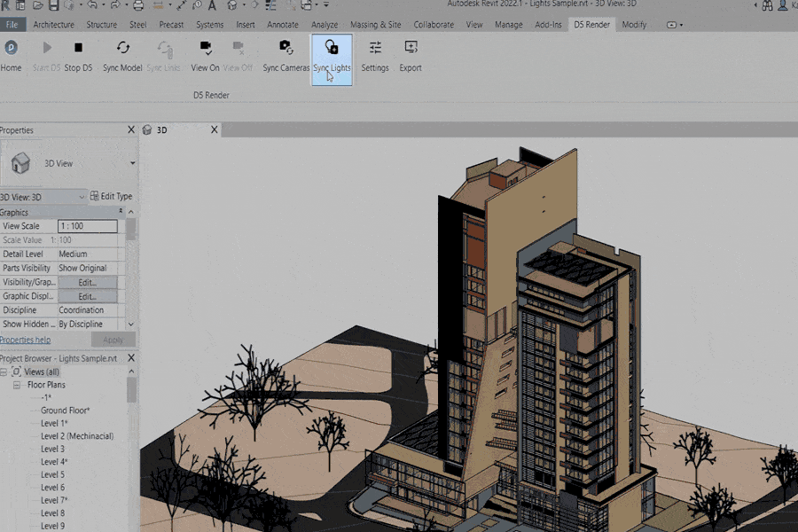Click the Open folder icon in quick access toolbar
Viewport: 798px width, 532px height.
[37, 5]
